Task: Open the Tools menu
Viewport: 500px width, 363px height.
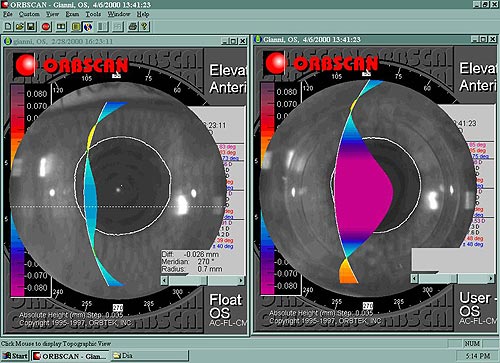Action: [x=93, y=14]
